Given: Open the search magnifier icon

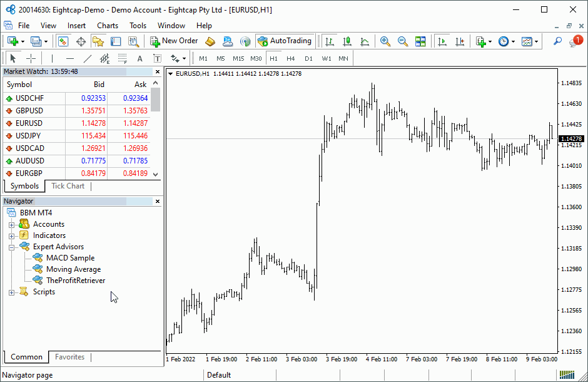Looking at the screenshot, I should tap(557, 41).
